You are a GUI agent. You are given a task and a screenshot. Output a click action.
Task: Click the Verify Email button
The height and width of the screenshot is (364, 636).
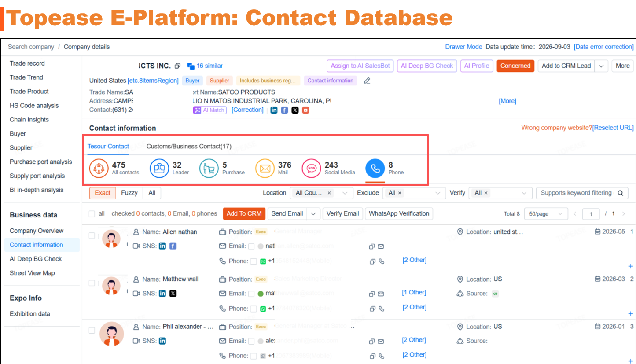pos(343,214)
